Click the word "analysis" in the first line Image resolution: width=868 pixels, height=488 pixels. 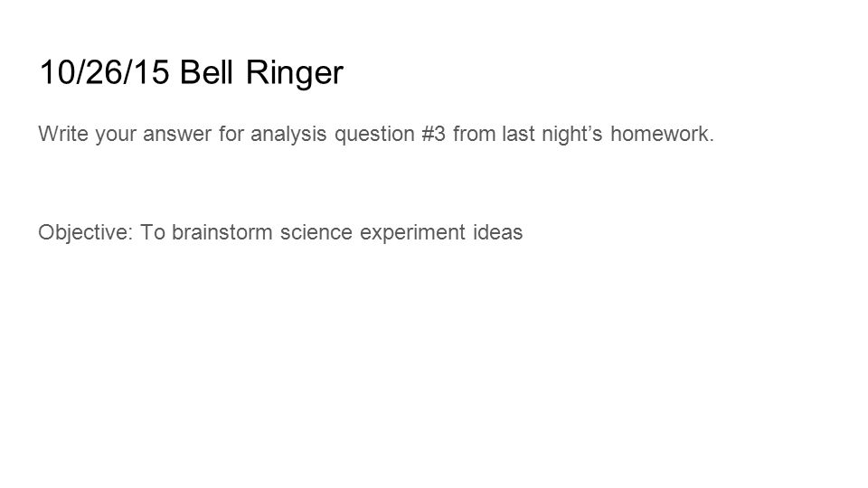(288, 135)
